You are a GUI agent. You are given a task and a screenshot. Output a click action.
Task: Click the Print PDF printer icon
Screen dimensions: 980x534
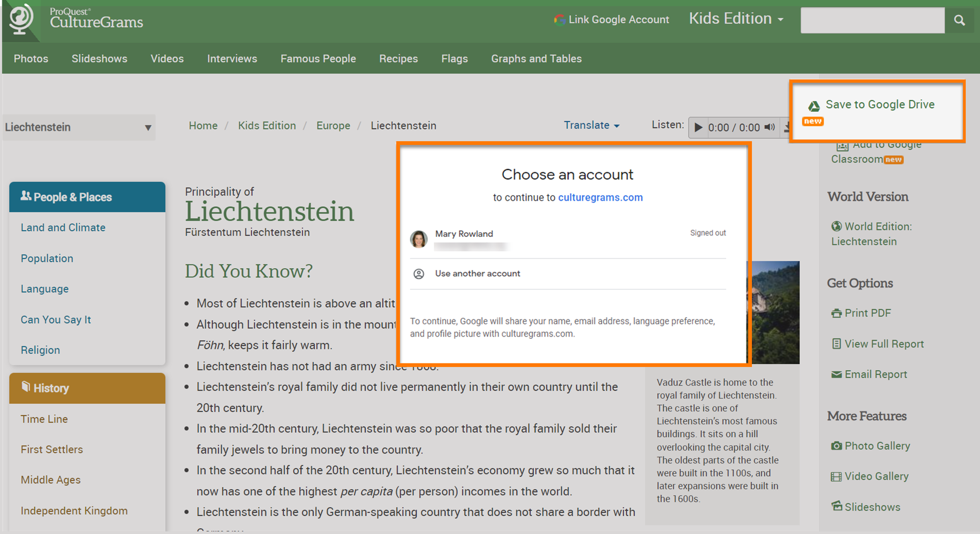[836, 313]
